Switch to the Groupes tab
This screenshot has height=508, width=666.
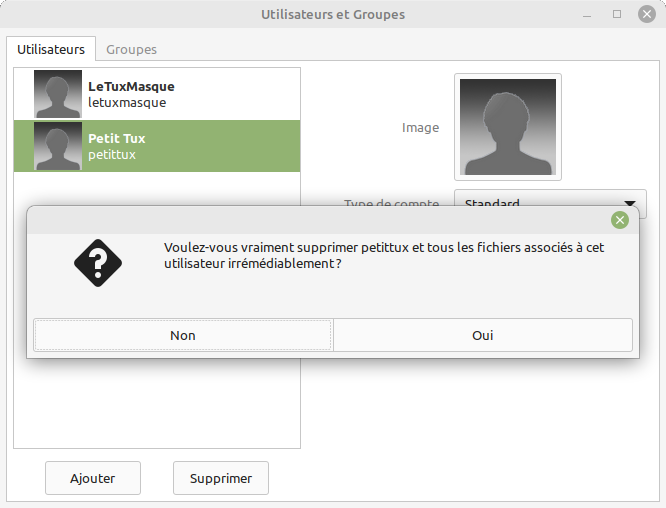coord(131,49)
